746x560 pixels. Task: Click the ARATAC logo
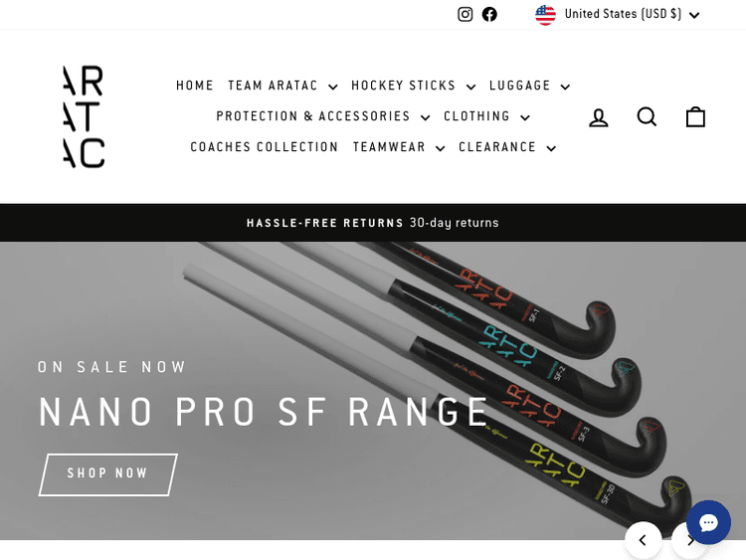click(x=84, y=116)
